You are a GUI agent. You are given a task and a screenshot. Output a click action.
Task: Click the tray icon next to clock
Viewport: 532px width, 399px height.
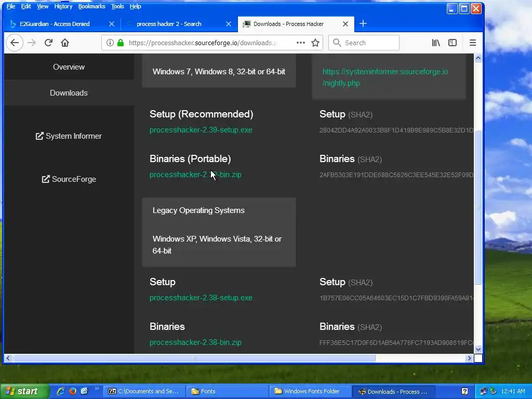point(494,391)
